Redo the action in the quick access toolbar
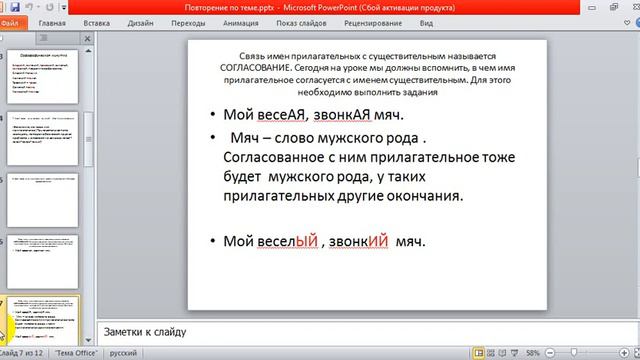This screenshot has height=360, width=640. (x=49, y=7)
